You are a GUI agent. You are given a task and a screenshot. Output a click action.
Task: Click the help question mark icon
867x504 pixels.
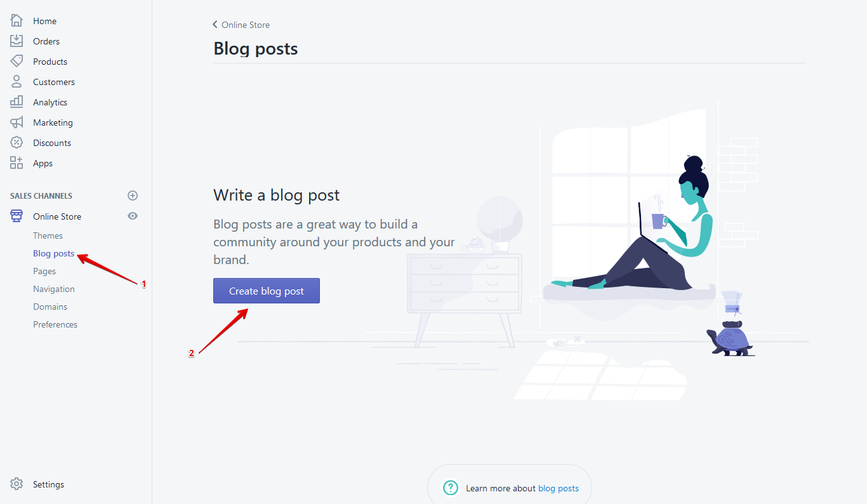(451, 487)
